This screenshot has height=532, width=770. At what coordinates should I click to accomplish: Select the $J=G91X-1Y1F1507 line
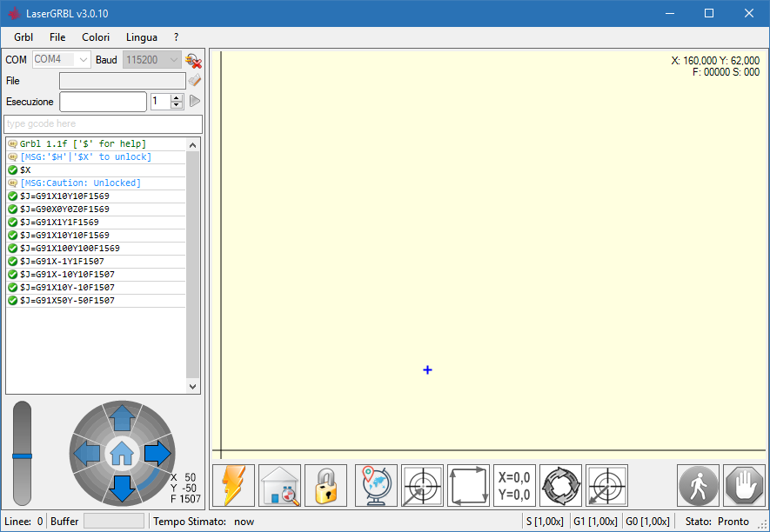pyautogui.click(x=97, y=261)
